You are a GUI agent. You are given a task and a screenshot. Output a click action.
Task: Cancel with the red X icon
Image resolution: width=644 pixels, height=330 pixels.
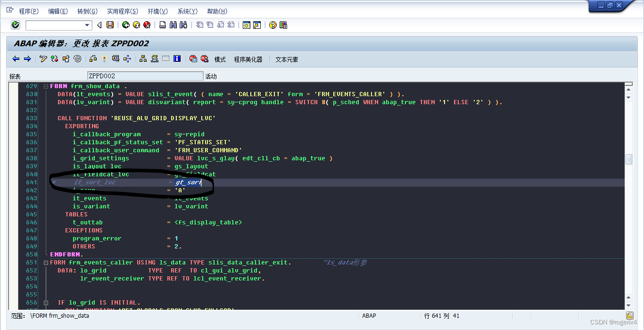pos(147,25)
